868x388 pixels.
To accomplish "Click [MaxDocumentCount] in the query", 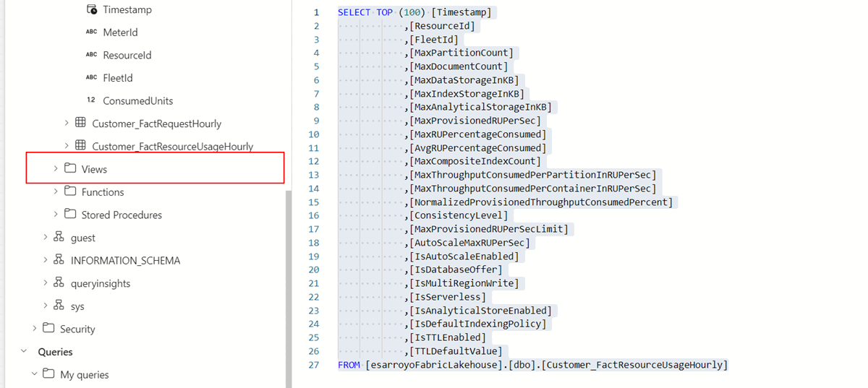I will click(x=459, y=66).
